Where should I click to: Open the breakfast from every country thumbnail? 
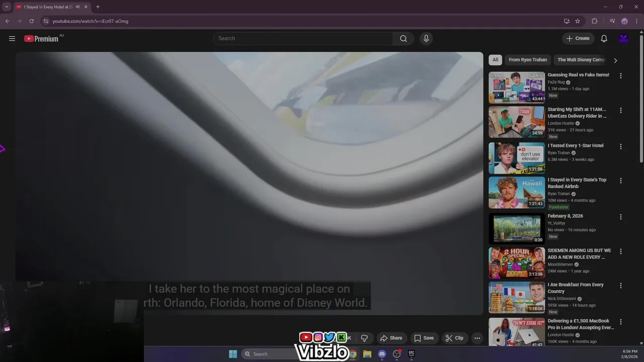pyautogui.click(x=517, y=297)
